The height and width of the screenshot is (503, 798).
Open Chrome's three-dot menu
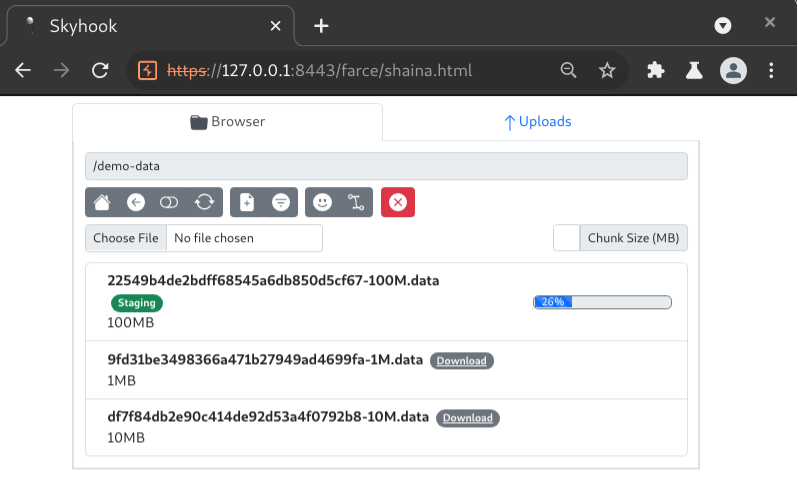(771, 70)
